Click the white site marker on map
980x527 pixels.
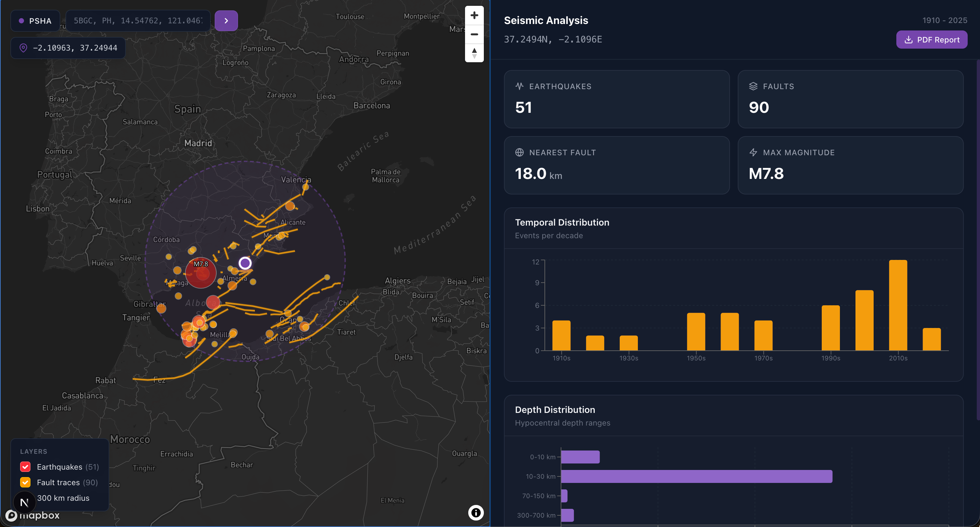click(x=245, y=263)
